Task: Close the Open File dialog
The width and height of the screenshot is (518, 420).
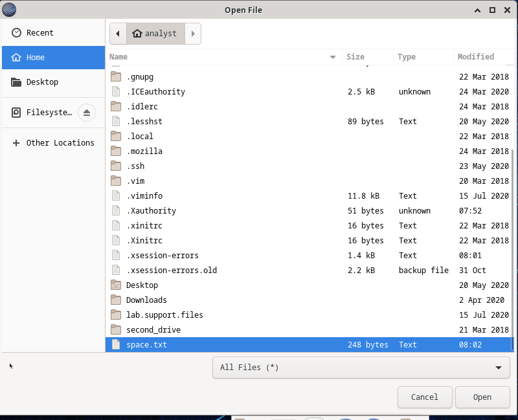Action: pyautogui.click(x=507, y=10)
